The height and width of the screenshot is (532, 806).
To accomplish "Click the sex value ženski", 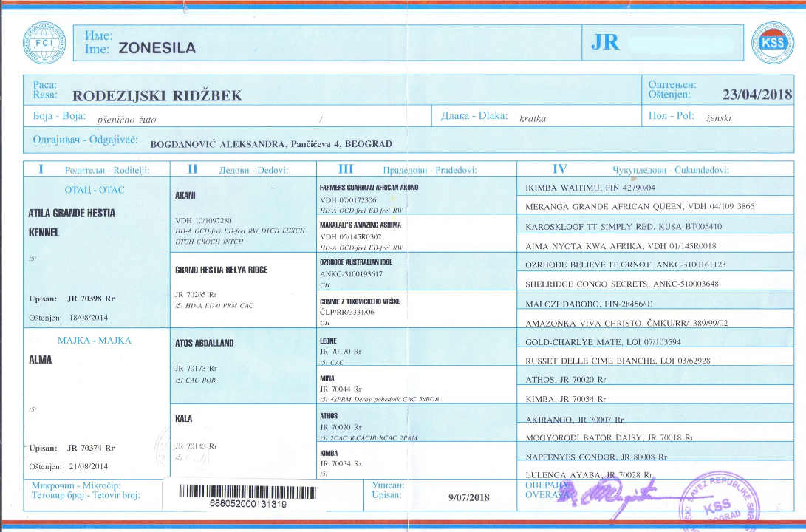I will pos(718,117).
